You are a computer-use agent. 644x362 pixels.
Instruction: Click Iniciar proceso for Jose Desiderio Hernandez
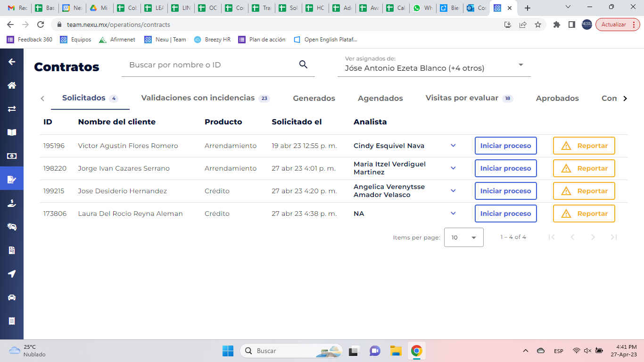(x=505, y=191)
